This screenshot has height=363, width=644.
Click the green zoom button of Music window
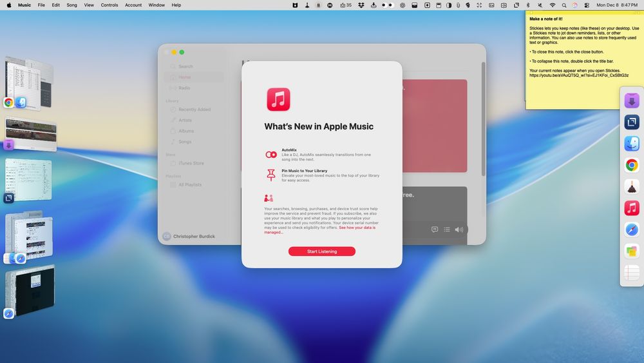coord(182,52)
